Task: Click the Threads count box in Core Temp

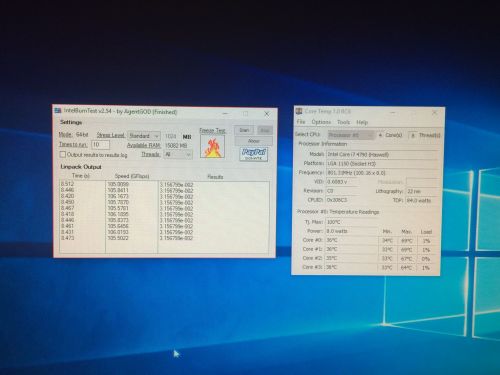Action: click(x=413, y=135)
